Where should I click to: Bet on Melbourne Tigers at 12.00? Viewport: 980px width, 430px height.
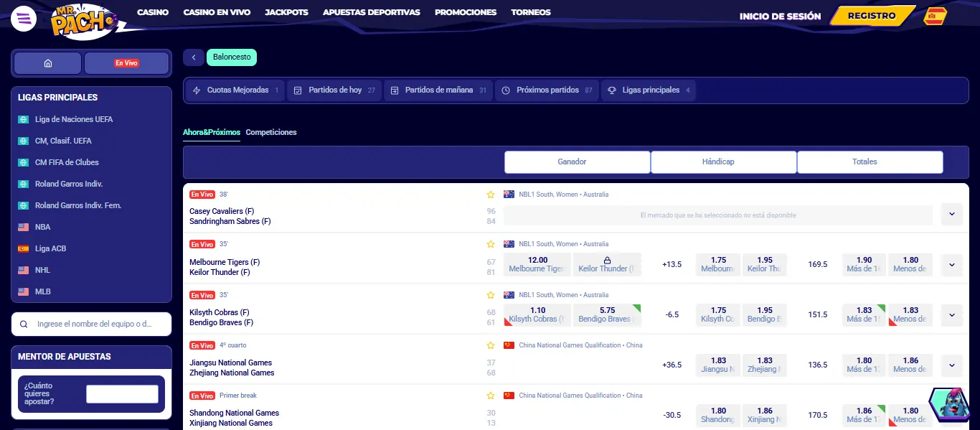pos(537,264)
